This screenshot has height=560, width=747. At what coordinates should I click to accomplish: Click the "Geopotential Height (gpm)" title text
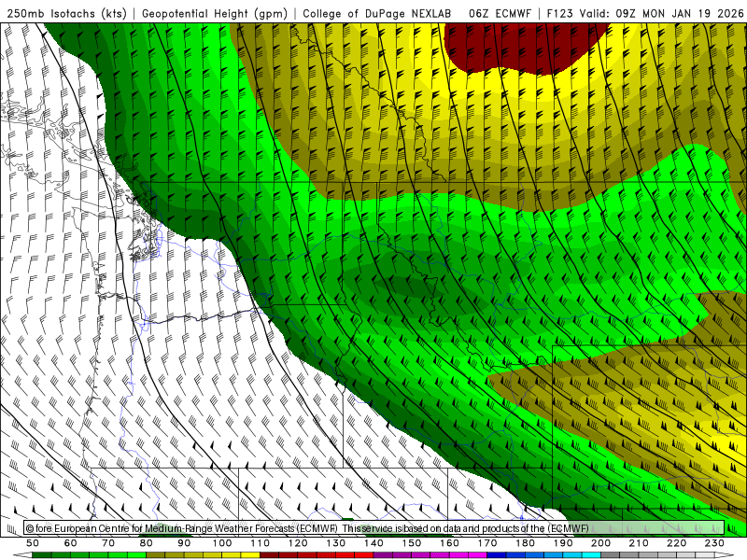click(x=215, y=14)
